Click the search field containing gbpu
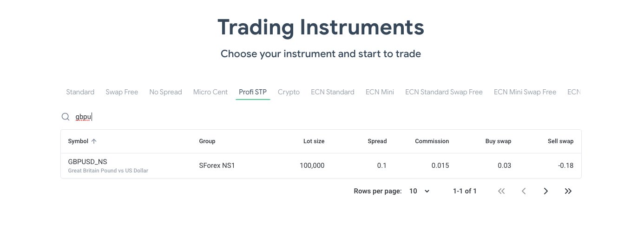Image resolution: width=644 pixels, height=225 pixels. [x=325, y=117]
